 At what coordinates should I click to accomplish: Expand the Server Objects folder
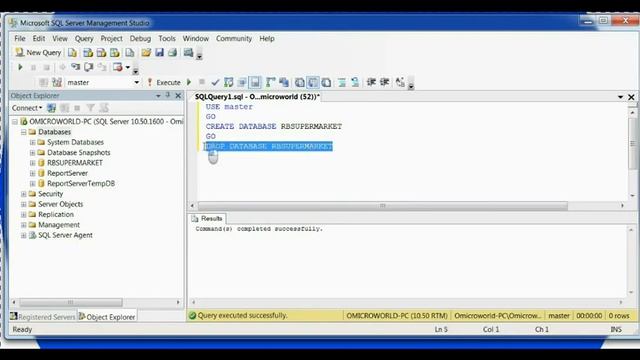point(24,204)
